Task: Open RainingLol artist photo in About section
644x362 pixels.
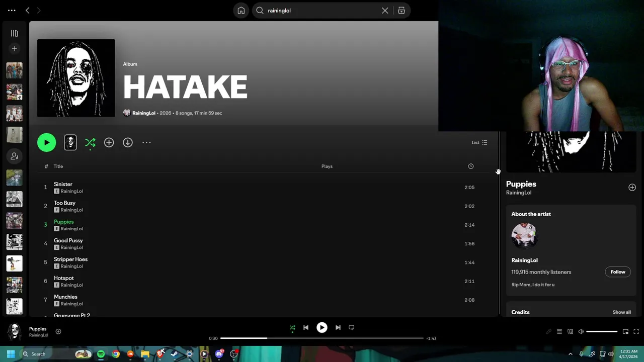Action: click(524, 236)
